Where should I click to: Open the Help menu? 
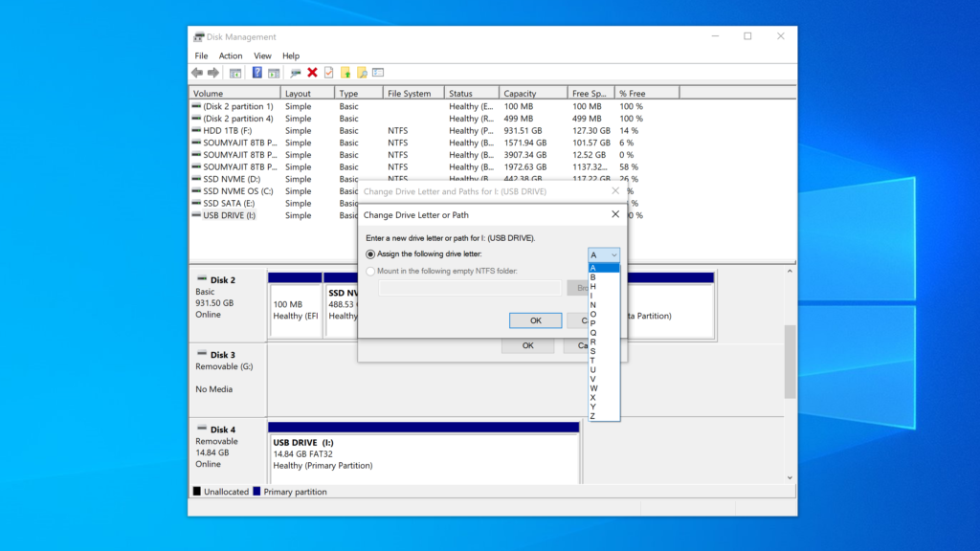tap(291, 55)
